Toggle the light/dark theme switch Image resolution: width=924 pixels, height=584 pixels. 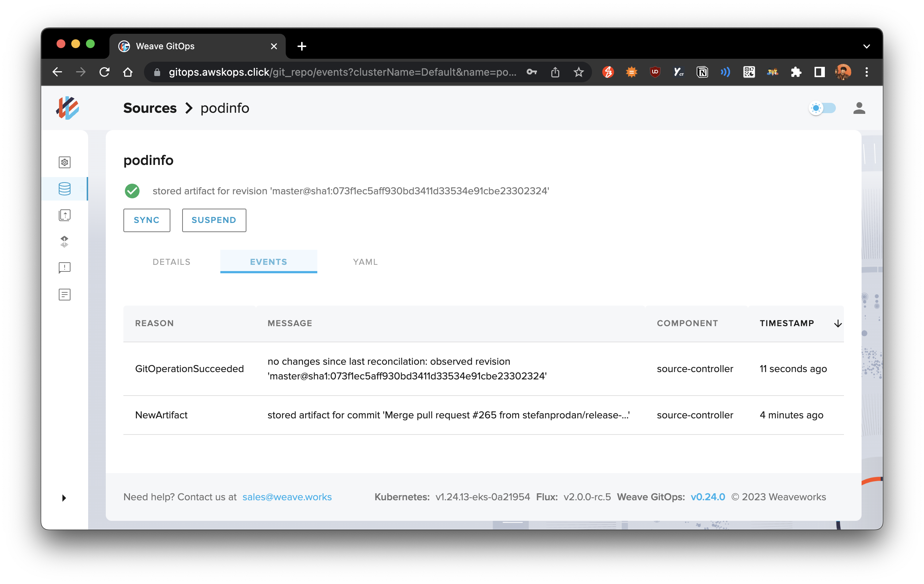(822, 108)
